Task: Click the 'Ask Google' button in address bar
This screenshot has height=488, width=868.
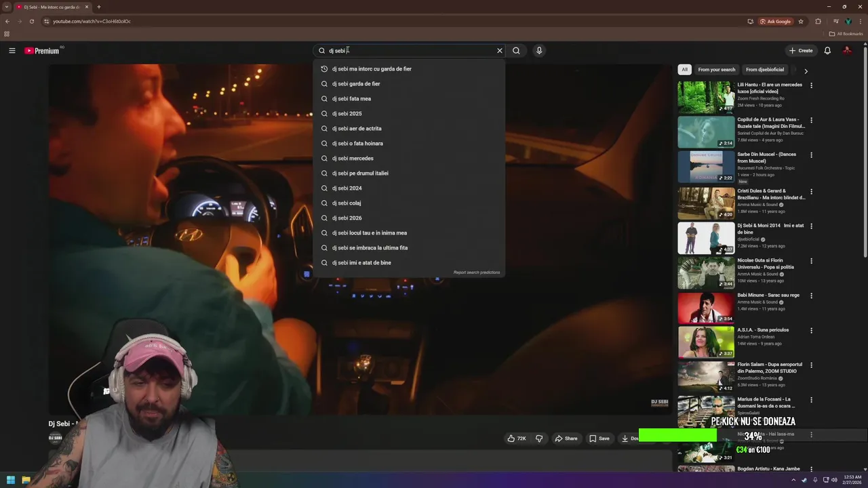Action: click(775, 21)
